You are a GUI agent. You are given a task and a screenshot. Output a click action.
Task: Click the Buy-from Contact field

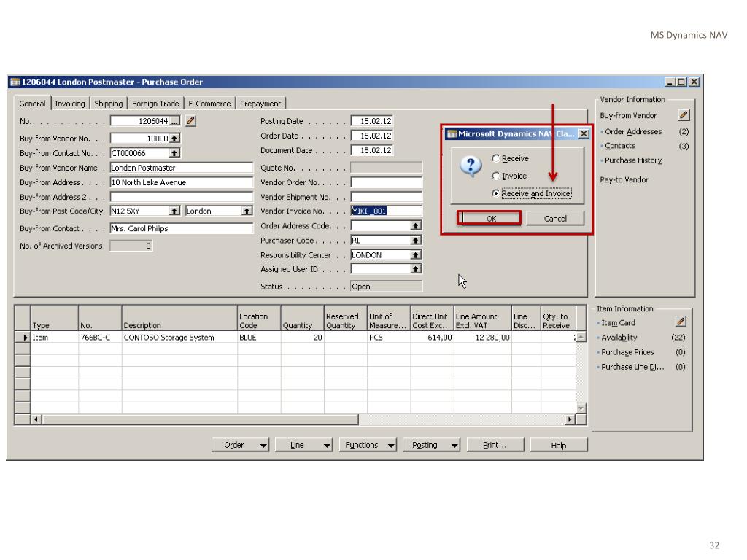click(181, 228)
